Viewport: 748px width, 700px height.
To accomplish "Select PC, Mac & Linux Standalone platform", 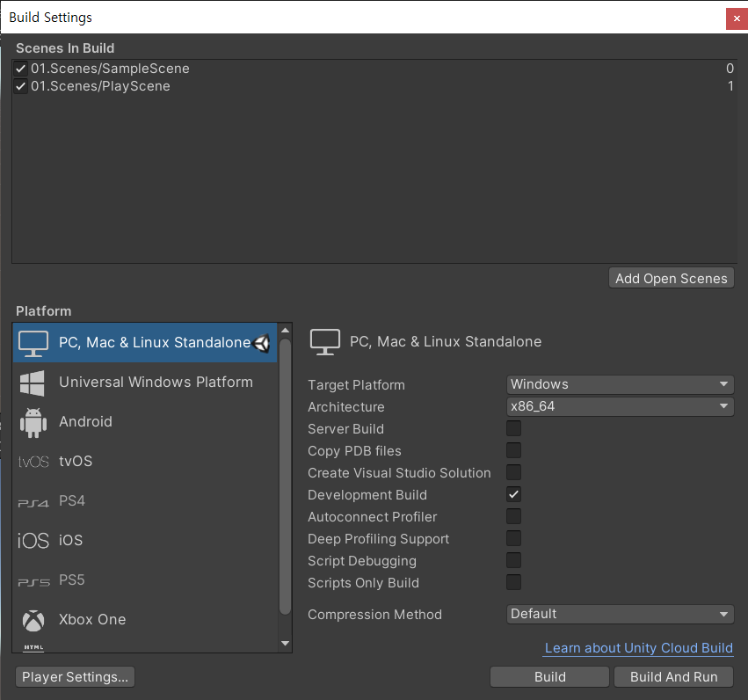I will [144, 343].
